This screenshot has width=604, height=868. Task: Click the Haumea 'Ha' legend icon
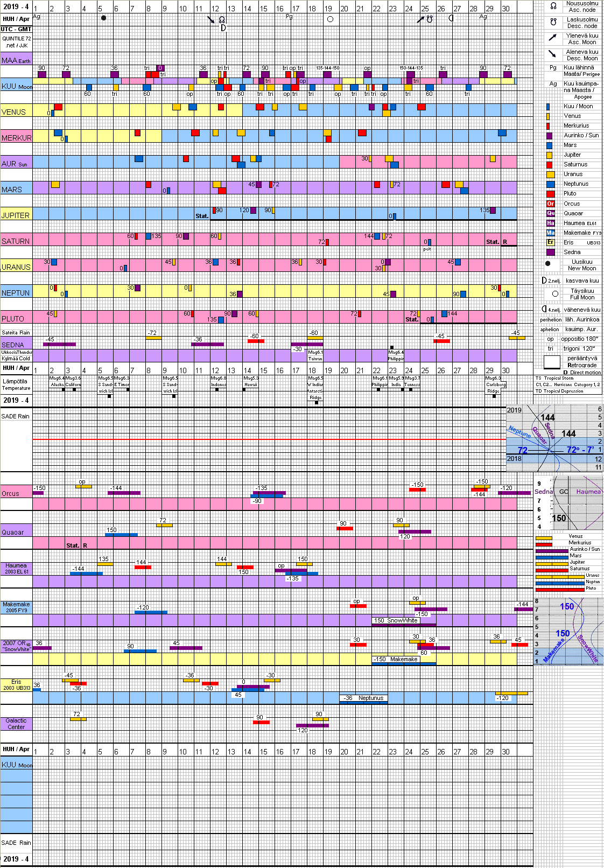[x=550, y=223]
